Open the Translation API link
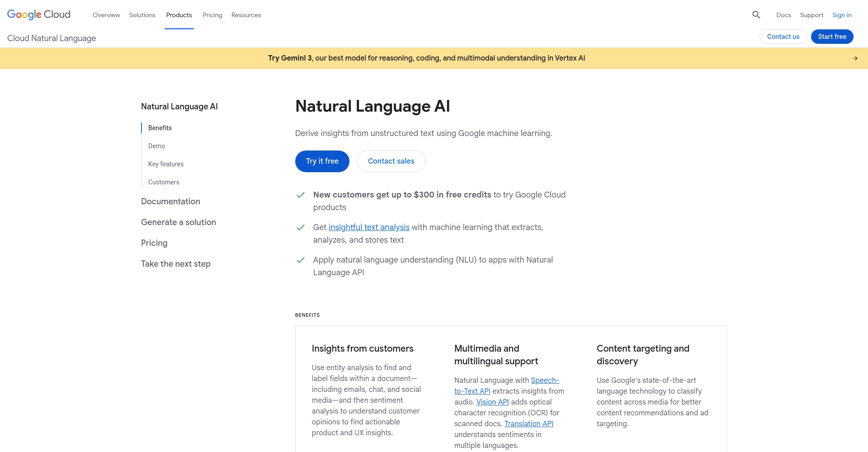This screenshot has height=452, width=868. click(x=528, y=424)
